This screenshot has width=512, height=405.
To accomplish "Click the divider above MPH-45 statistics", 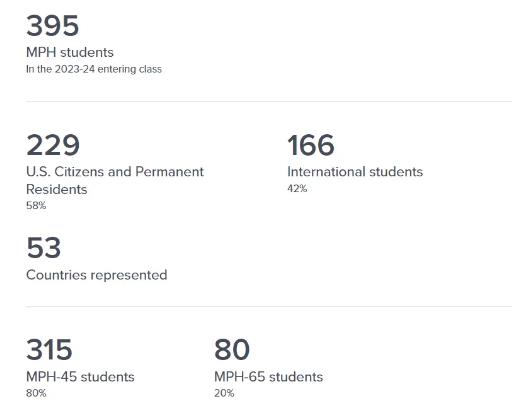I will [x=269, y=306].
